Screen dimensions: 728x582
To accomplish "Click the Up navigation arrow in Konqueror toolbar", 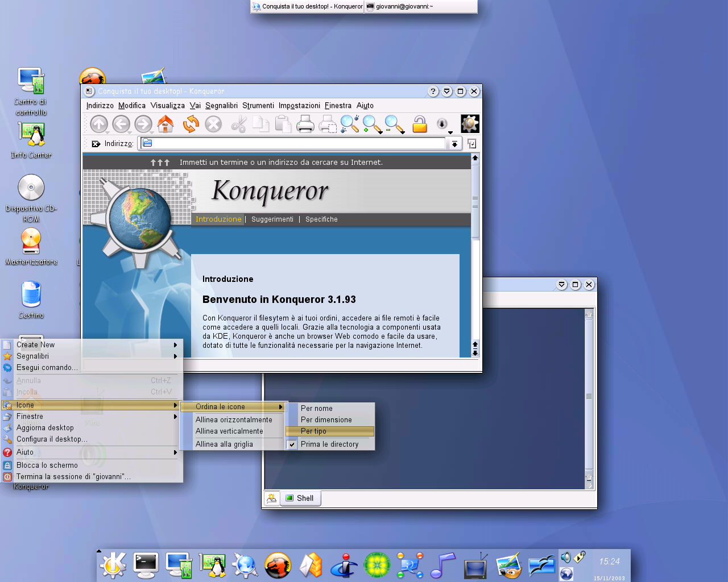I will click(99, 124).
